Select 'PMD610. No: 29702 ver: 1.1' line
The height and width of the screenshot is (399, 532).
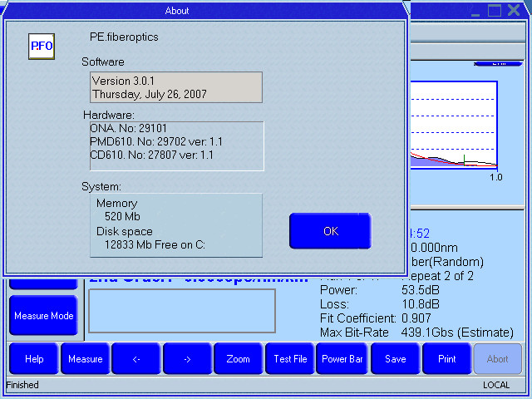click(x=156, y=141)
